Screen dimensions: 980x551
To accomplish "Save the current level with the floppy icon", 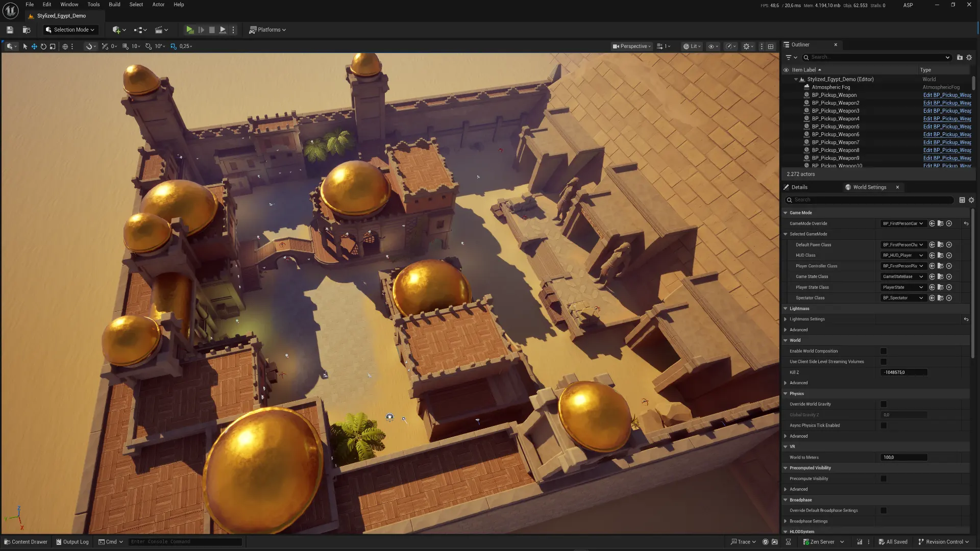I will click(x=10, y=30).
